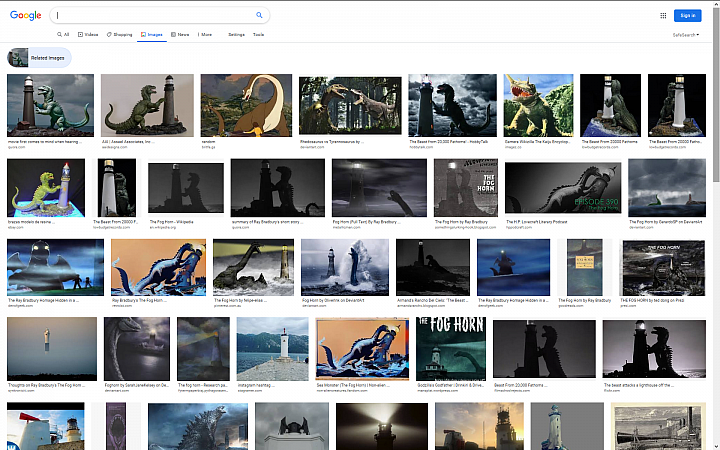Click 'Gamera Wikizilla The Kaiju Encyclopedia' caption
The width and height of the screenshot is (720, 450).
538,142
